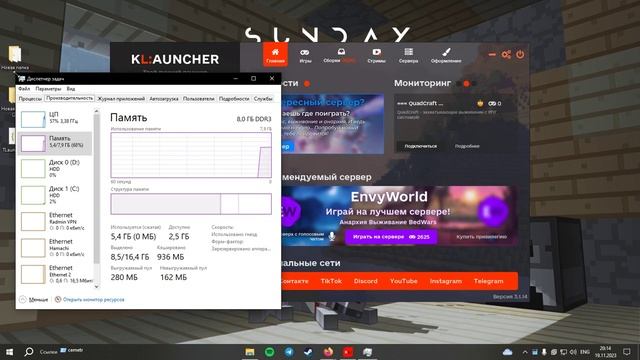Image resolution: width=640 pixels, height=360 pixels.
Task: Switch to Пользователи tab
Action: tap(198, 99)
